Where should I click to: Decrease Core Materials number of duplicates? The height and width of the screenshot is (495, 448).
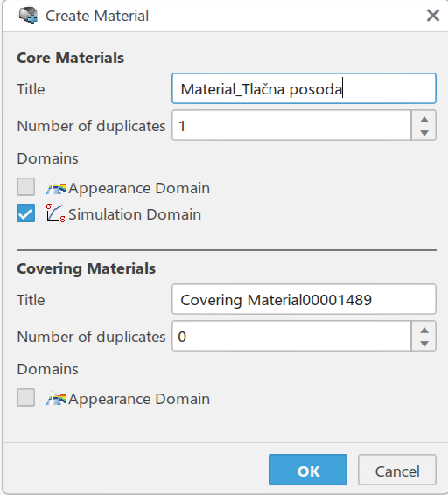(x=424, y=133)
